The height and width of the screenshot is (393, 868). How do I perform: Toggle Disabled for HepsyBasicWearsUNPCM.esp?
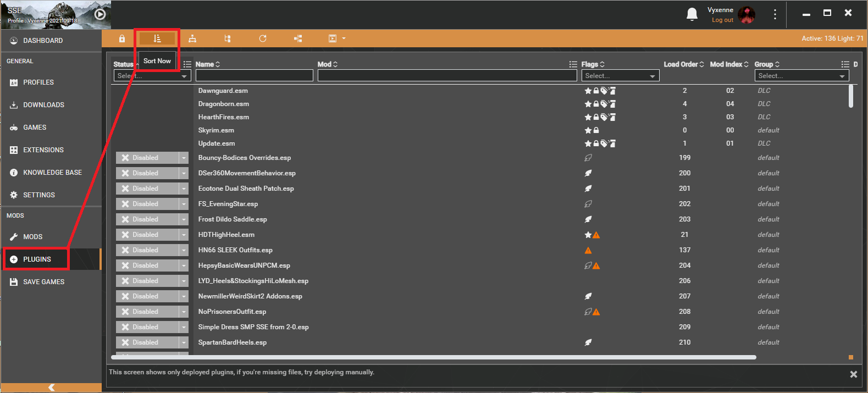point(147,265)
